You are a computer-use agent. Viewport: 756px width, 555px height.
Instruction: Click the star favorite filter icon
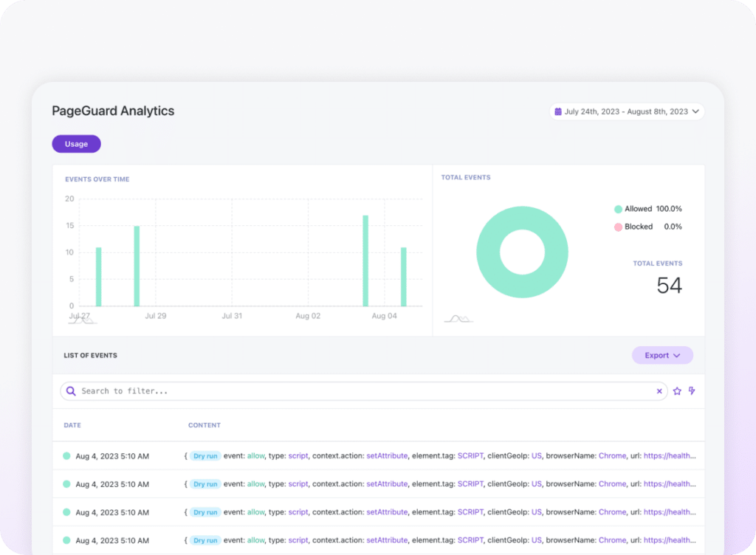point(677,391)
